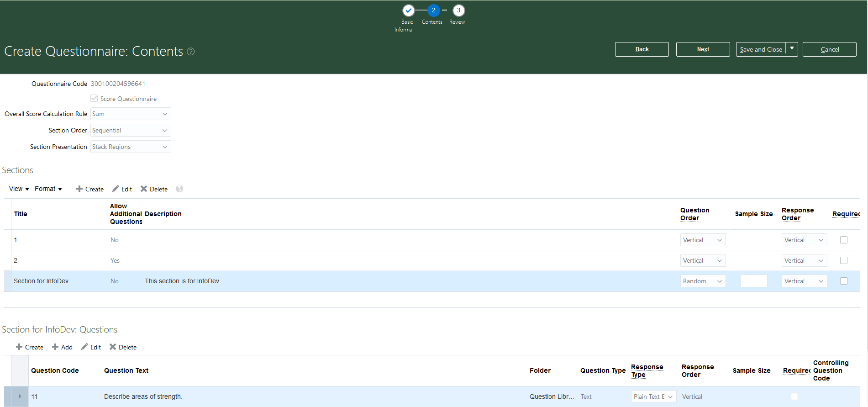Click the Allow Additional Questions column header

pos(126,214)
